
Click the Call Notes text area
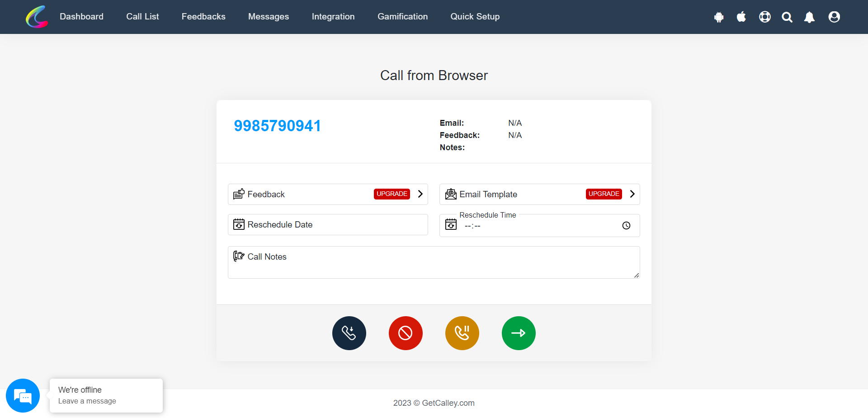click(434, 262)
